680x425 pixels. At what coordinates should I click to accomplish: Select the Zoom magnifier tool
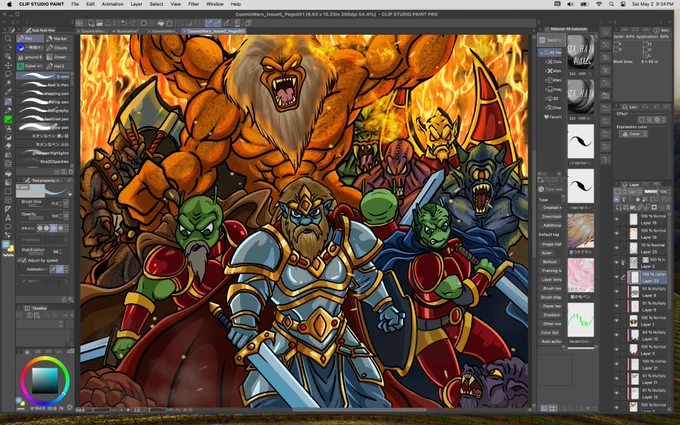coord(8,39)
